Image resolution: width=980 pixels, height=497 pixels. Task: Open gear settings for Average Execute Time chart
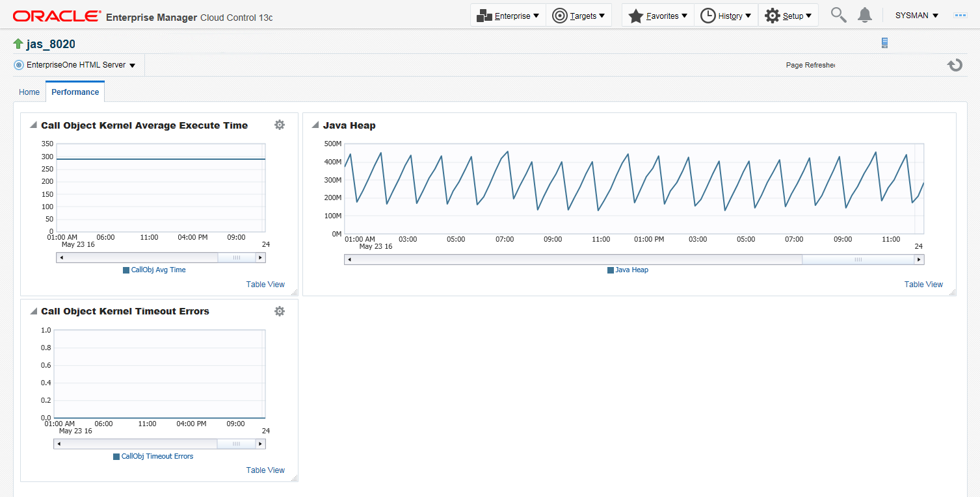click(x=280, y=125)
